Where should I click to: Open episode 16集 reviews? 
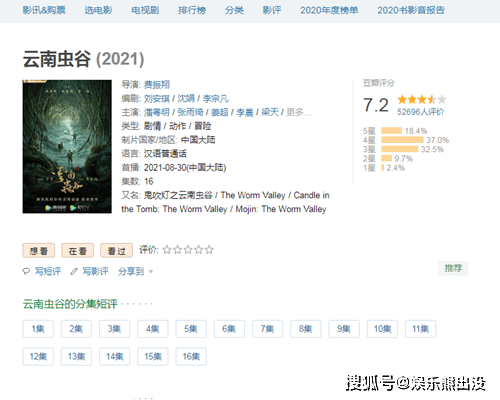(x=191, y=357)
